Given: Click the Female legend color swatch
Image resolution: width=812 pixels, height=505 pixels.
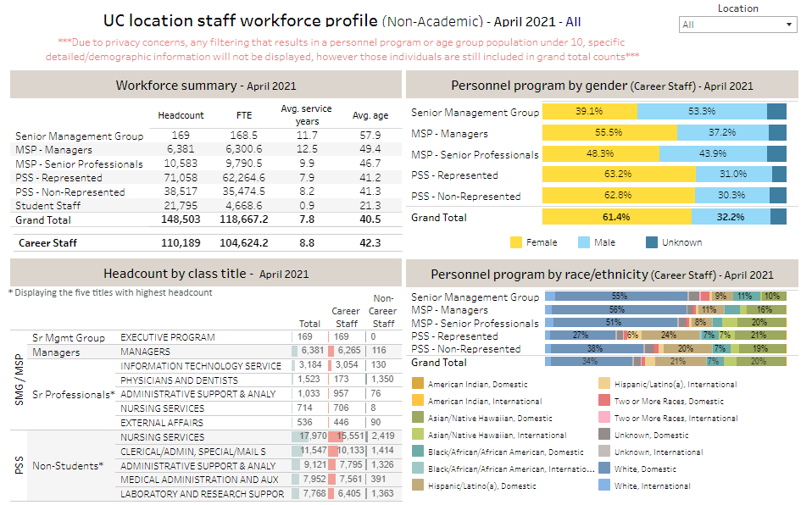Looking at the screenshot, I should click(516, 242).
